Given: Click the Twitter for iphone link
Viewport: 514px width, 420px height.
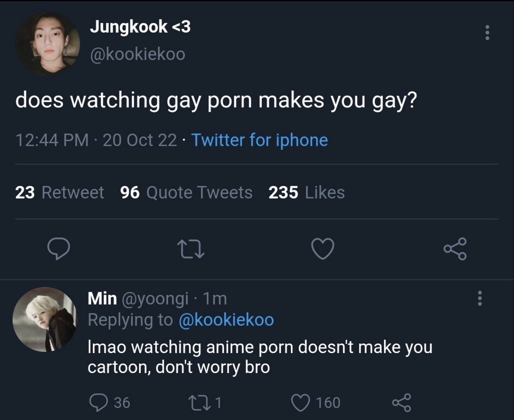Looking at the screenshot, I should (259, 140).
